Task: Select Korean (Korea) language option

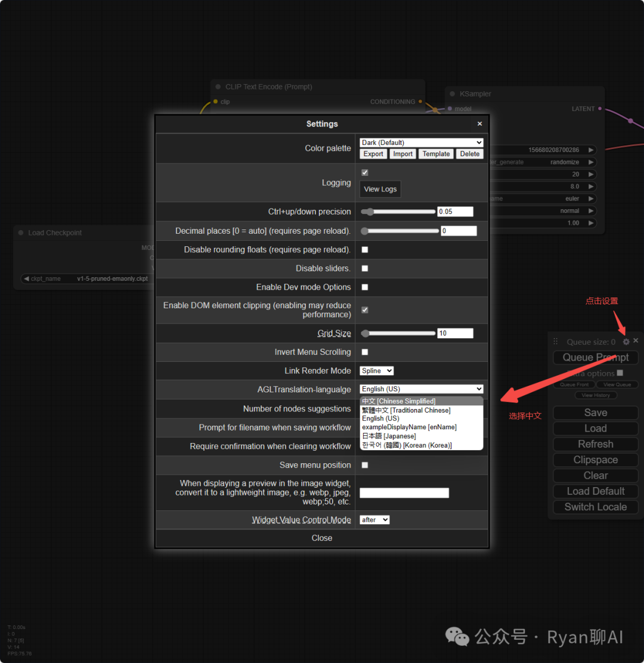Action: coord(422,445)
